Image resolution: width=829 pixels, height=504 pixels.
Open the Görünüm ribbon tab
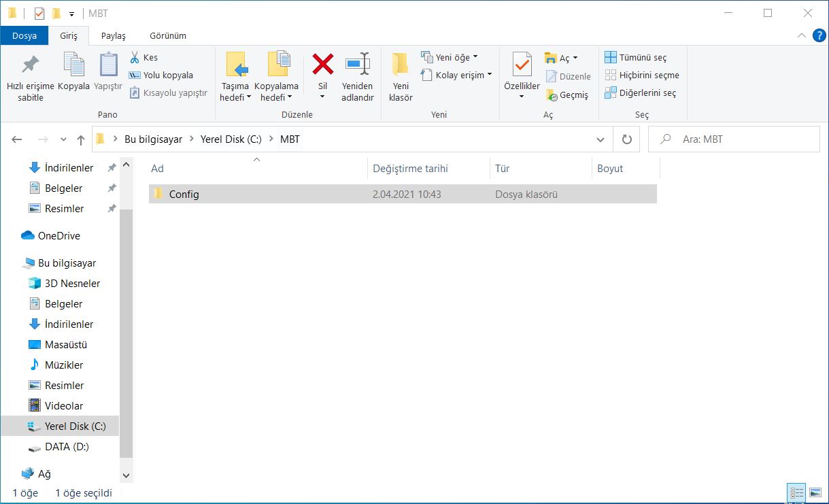[168, 35]
